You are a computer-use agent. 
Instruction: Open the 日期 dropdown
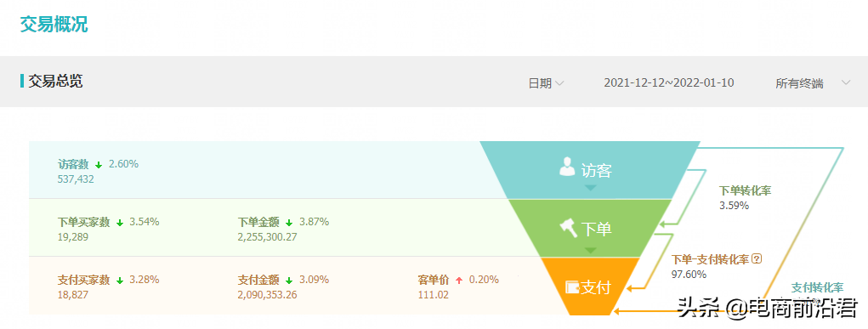click(x=546, y=83)
